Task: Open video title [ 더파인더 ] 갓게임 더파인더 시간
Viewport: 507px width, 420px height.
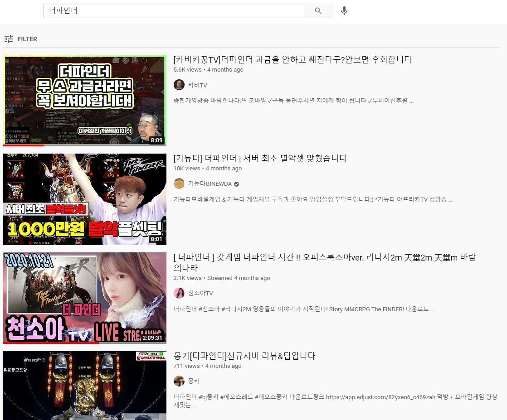Action: point(325,262)
